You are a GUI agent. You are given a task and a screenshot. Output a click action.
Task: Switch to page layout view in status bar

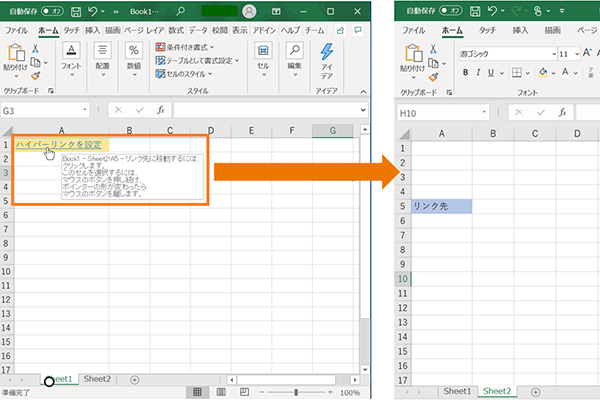(220, 393)
